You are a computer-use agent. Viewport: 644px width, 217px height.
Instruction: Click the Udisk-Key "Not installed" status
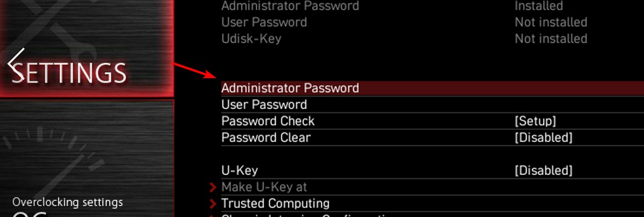click(551, 39)
